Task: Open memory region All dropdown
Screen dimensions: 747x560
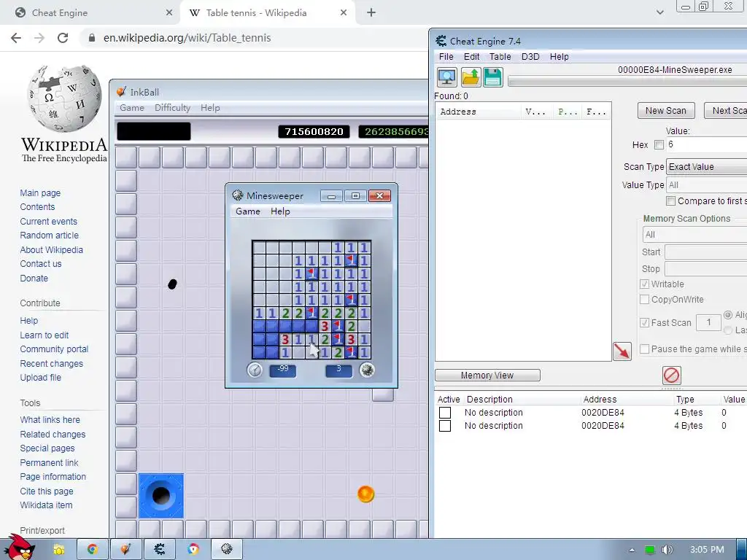Action: click(694, 234)
